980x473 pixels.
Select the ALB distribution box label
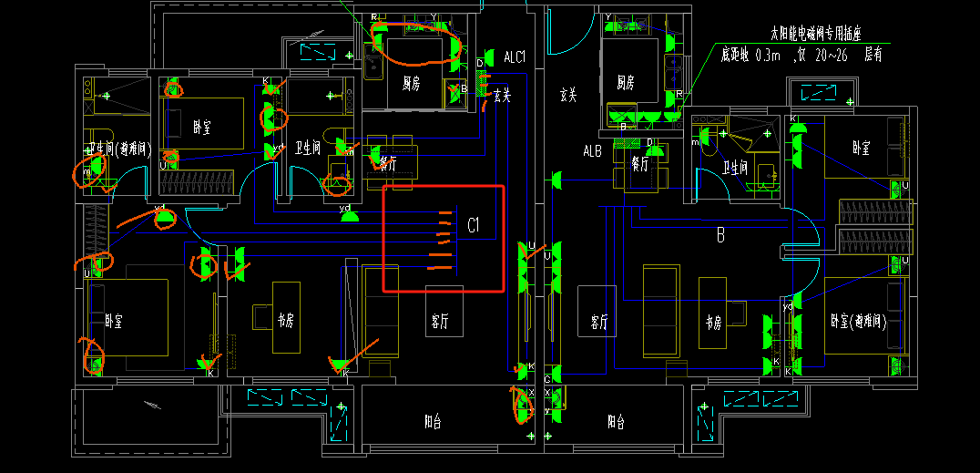coord(593,150)
